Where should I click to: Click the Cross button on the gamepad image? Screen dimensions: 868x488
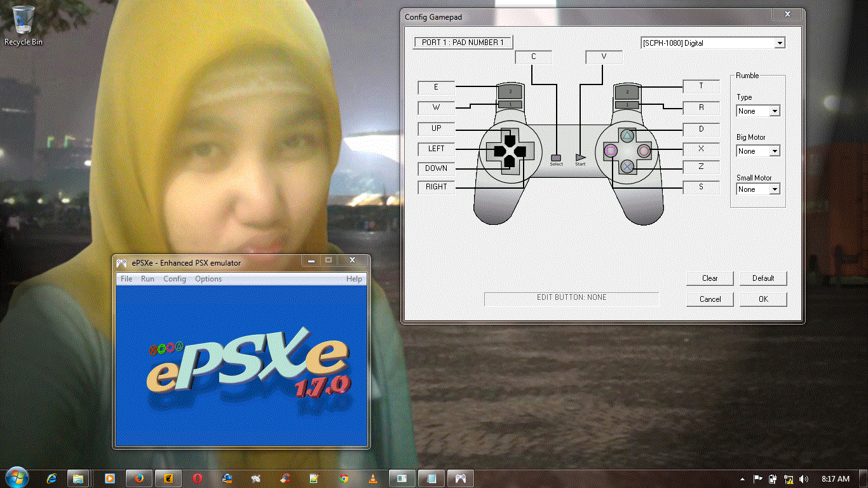click(x=627, y=167)
